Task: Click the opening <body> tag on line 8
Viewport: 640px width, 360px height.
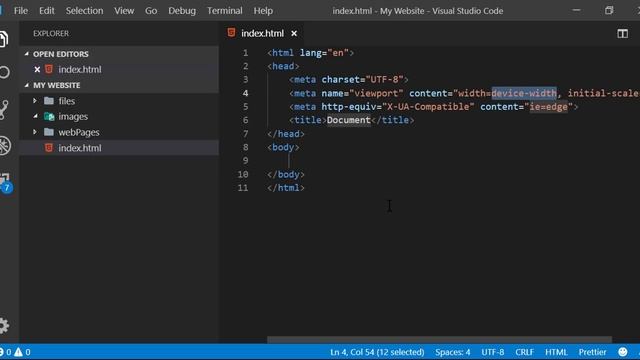Action: (283, 147)
